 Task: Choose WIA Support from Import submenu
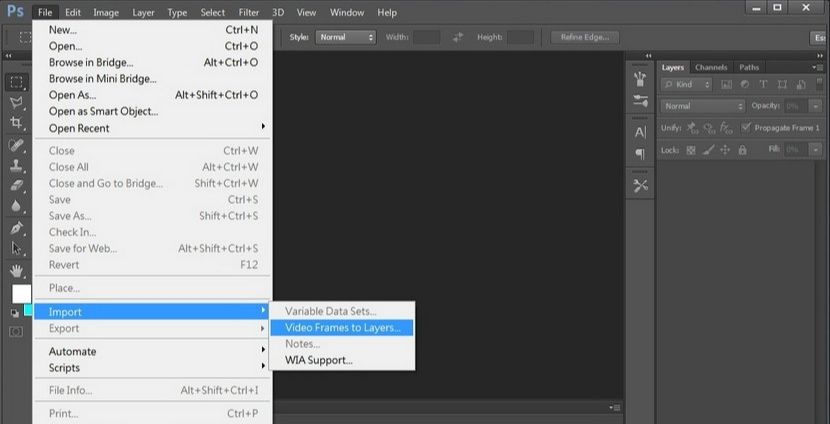pos(342,360)
